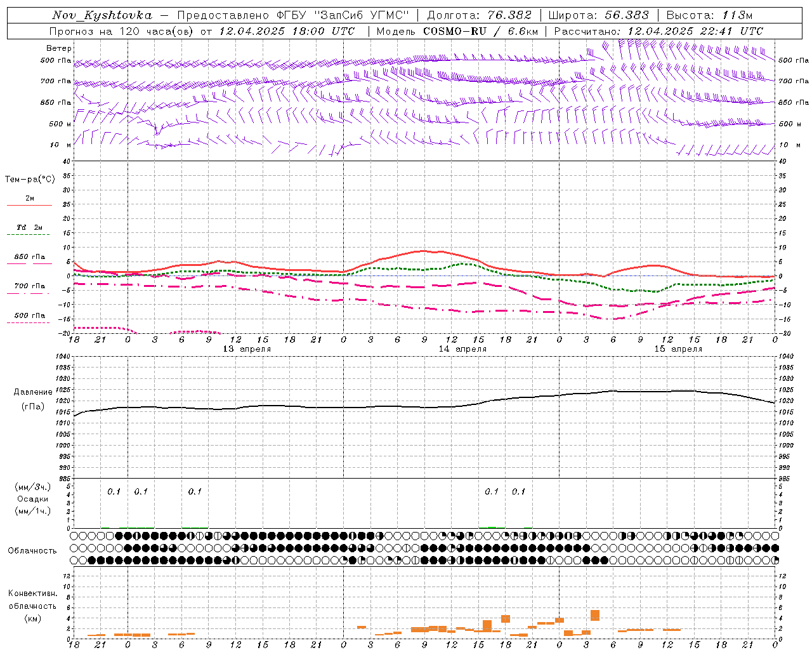Select the text Предоставлено ФГБУ "ЗапСиб УГМС"
Viewport: 812px width, 650px height.
point(293,15)
